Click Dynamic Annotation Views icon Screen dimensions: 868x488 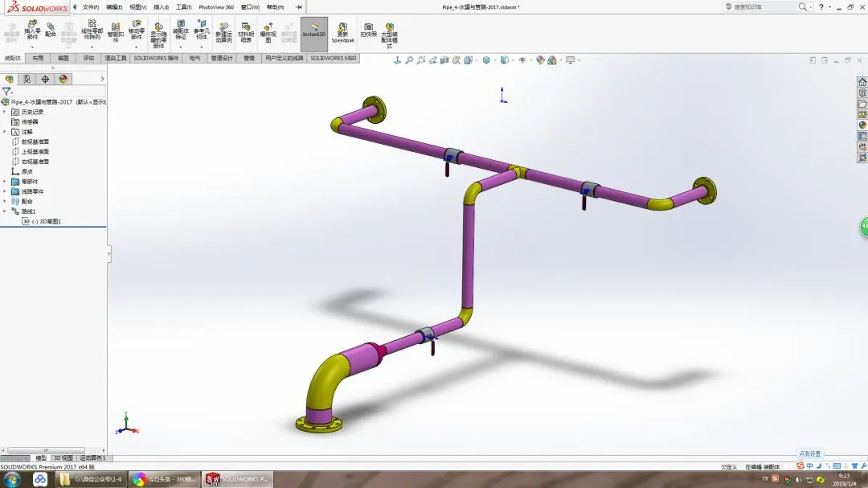pos(457,59)
